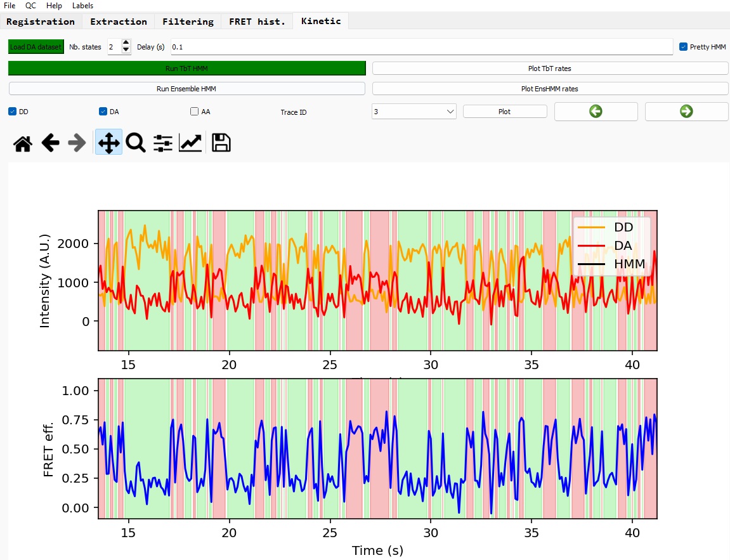
Task: Switch to the FRET hist. tab
Action: coord(257,22)
